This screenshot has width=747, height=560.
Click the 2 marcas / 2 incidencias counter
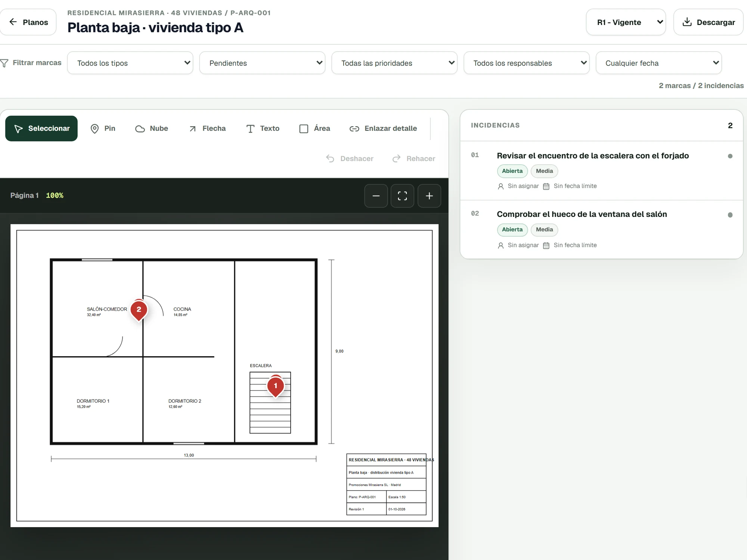(x=701, y=85)
